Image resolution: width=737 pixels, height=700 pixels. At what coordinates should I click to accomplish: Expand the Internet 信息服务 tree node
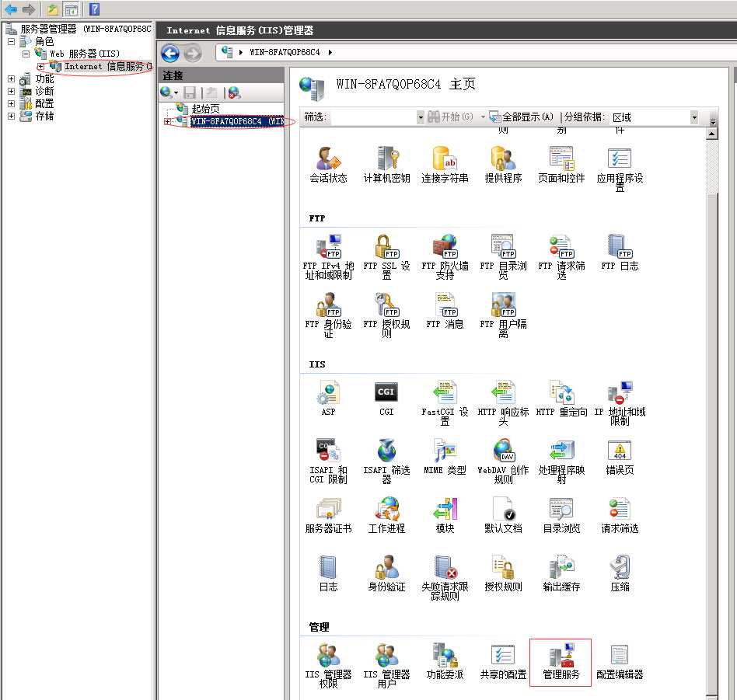point(41,66)
